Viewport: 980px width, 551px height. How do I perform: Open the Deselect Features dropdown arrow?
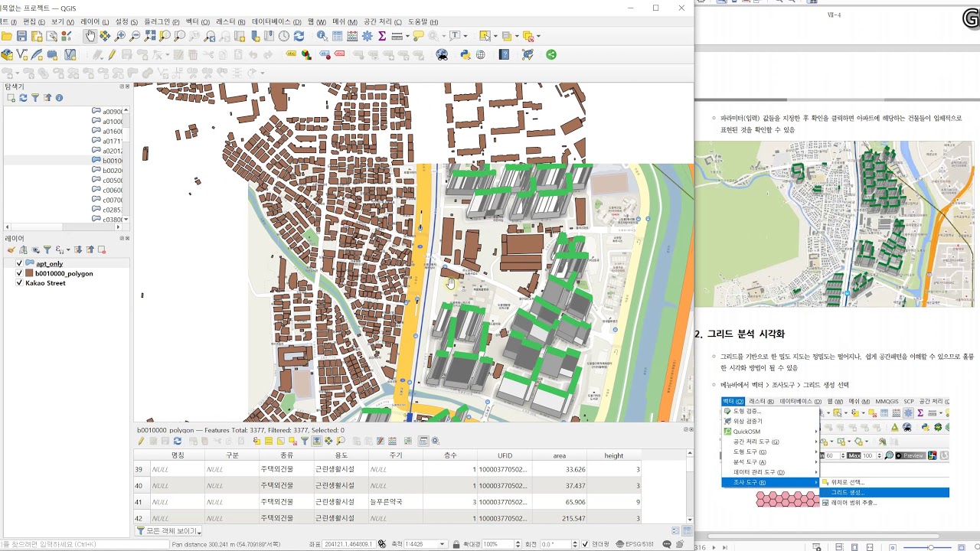click(538, 36)
